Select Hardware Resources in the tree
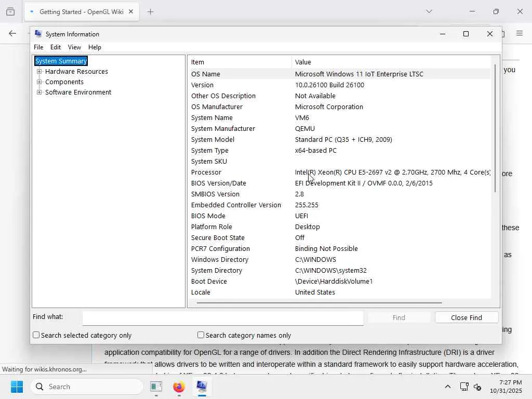The image size is (532, 399). pos(77,72)
